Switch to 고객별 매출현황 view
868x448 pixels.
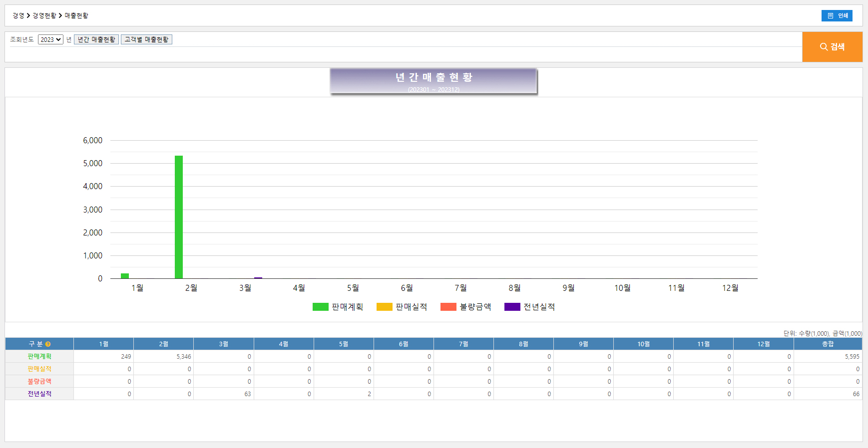(x=146, y=40)
